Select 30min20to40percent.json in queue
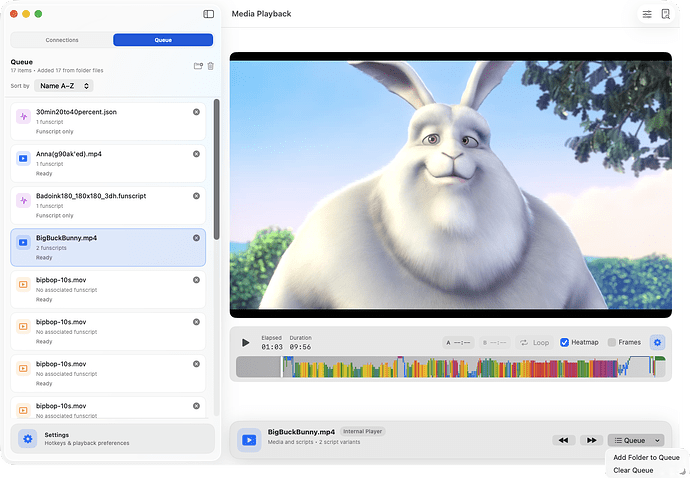Viewport: 690px width, 478px height. (108, 121)
